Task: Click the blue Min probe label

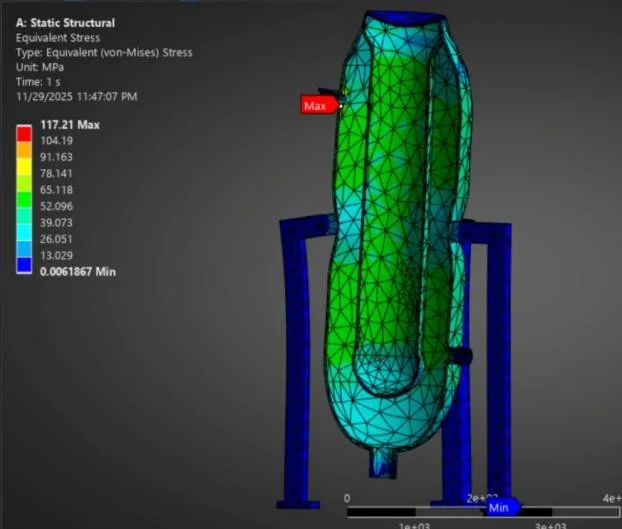Action: tap(501, 508)
